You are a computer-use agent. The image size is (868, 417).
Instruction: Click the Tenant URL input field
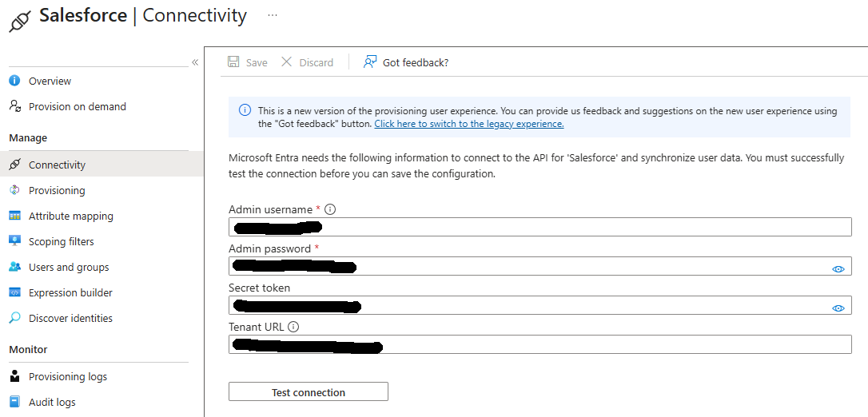click(540, 344)
